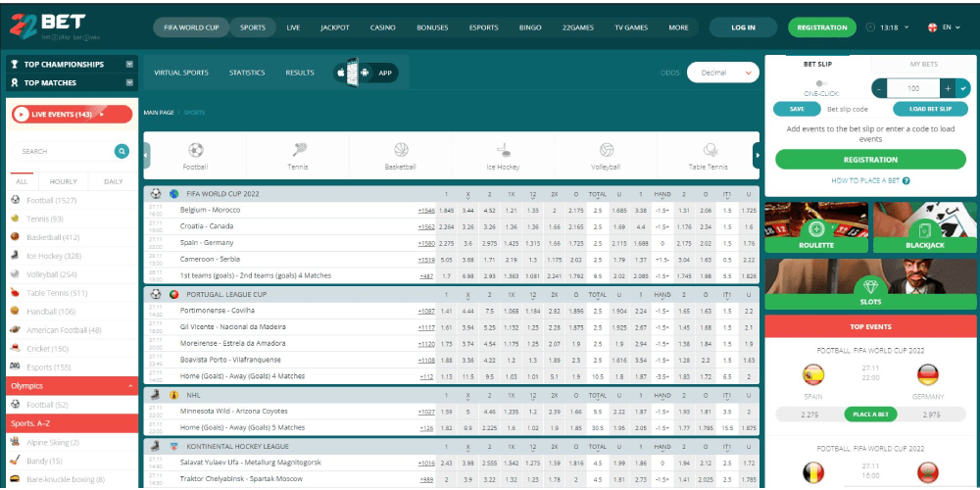Click the search magnifier icon in the sidebar

pos(122,151)
